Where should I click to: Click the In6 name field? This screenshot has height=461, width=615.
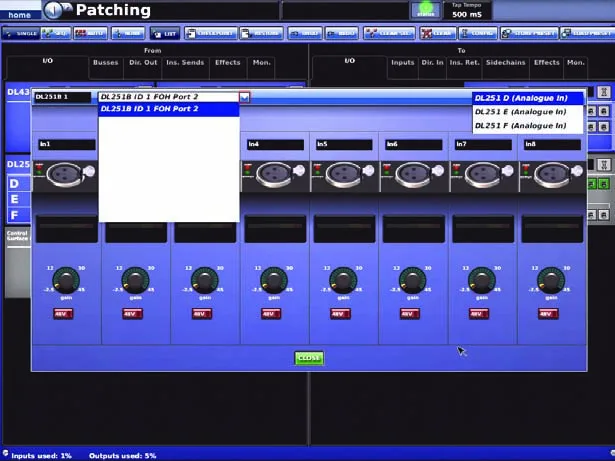pyautogui.click(x=414, y=144)
